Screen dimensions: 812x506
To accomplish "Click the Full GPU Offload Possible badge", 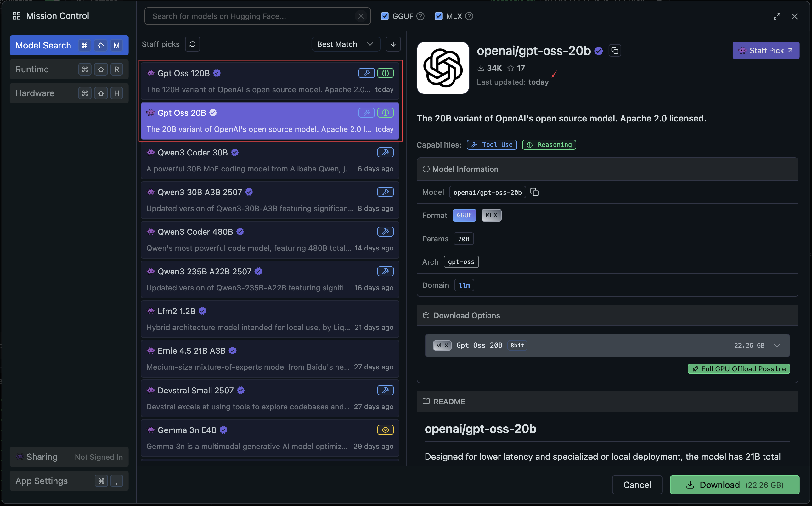I will [x=739, y=369].
